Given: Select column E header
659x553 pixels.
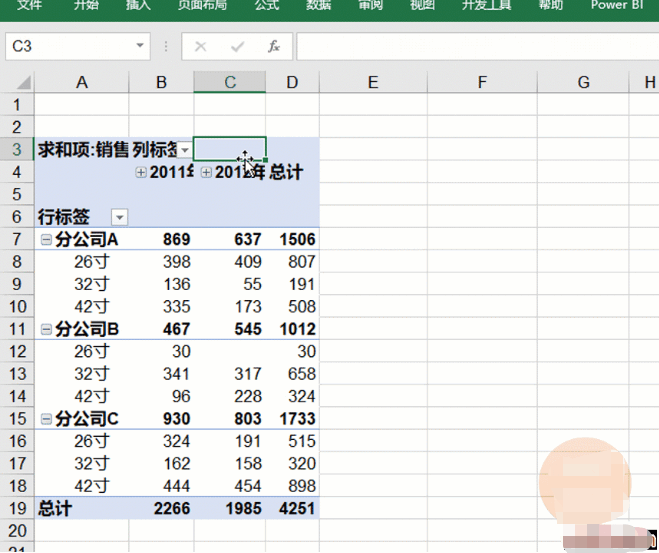Looking at the screenshot, I should [x=373, y=82].
